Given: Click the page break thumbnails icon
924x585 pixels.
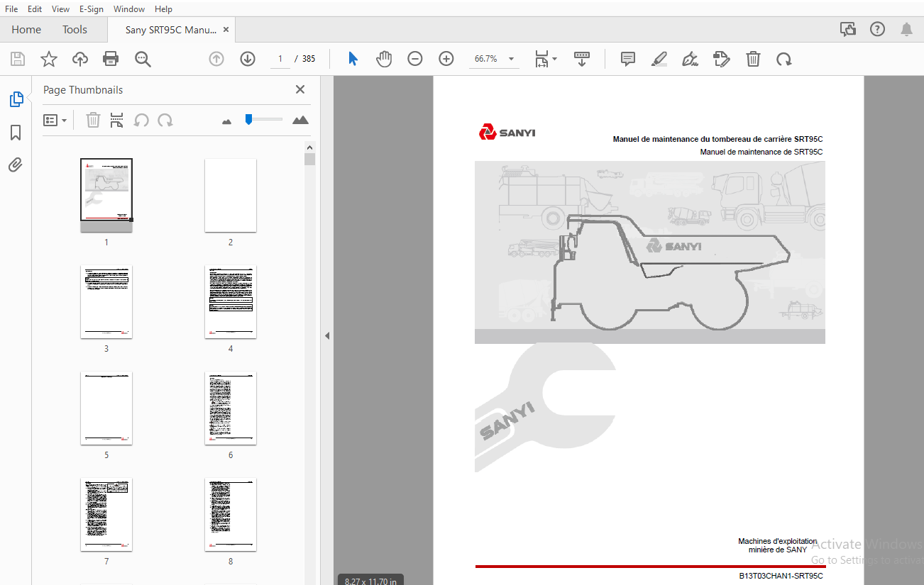Looking at the screenshot, I should (117, 120).
